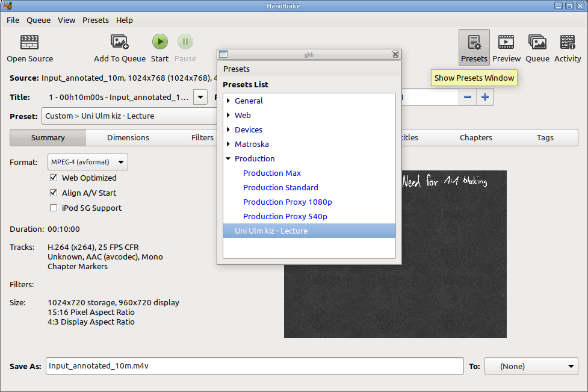Open the Format MPEG-4 dropdown
Image resolution: width=588 pixels, height=392 pixels.
click(x=88, y=162)
